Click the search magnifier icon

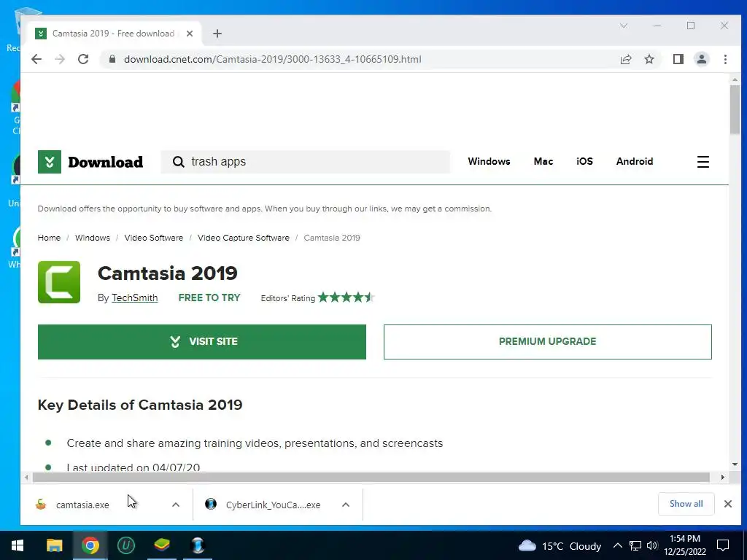click(x=178, y=162)
